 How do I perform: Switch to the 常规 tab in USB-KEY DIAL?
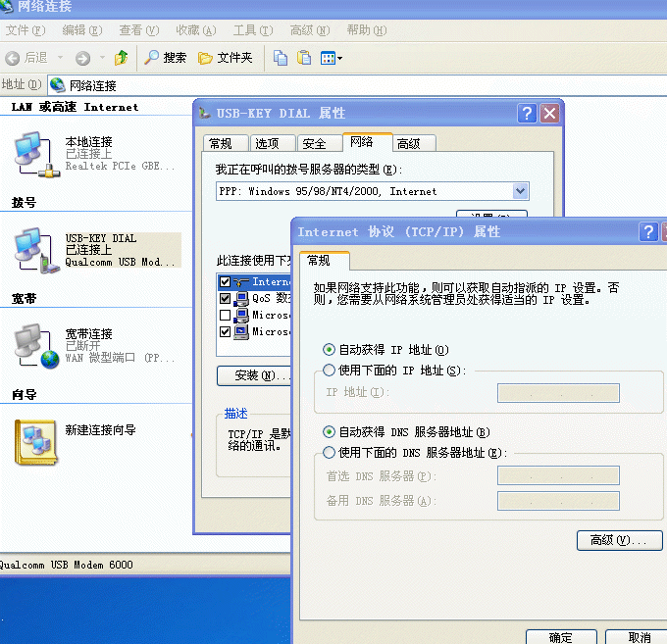click(x=226, y=144)
